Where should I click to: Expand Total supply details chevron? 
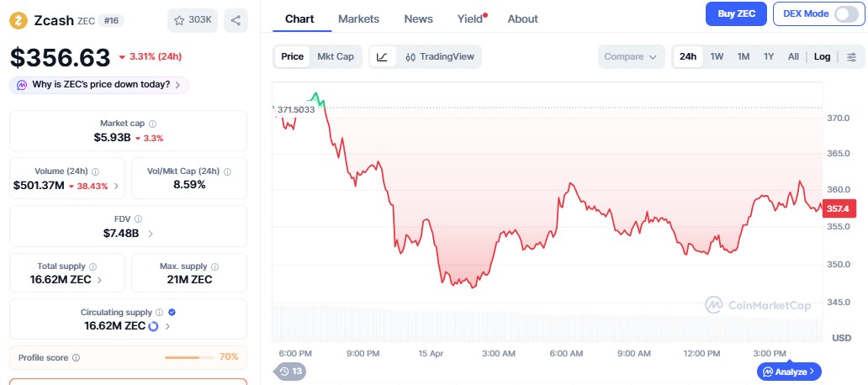click(x=99, y=280)
